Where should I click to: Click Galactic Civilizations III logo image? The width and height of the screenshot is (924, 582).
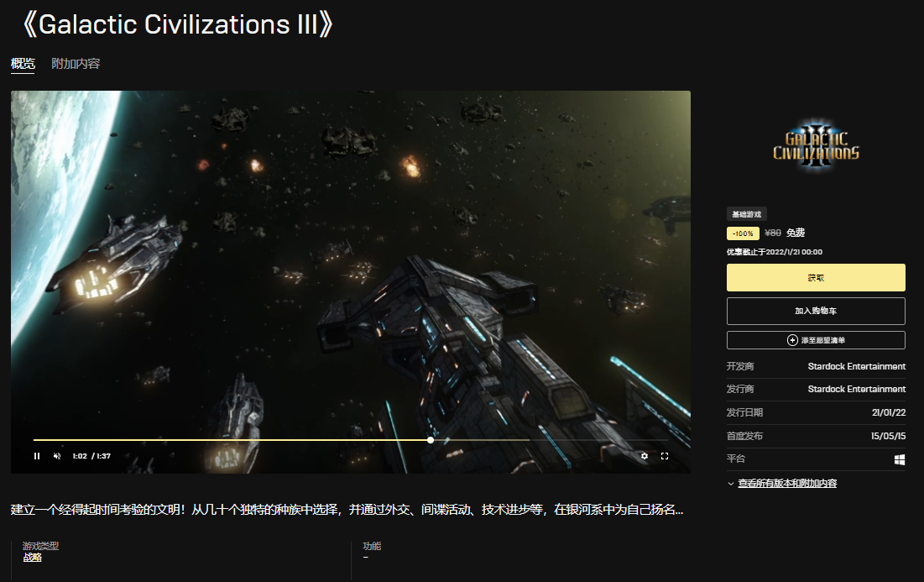[x=816, y=146]
